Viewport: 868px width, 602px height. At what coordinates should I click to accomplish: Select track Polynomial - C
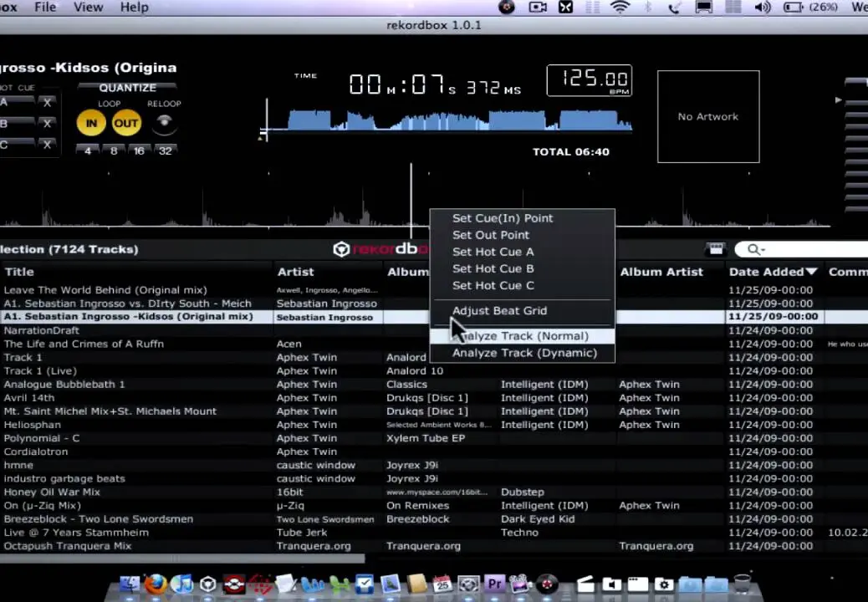click(x=42, y=438)
